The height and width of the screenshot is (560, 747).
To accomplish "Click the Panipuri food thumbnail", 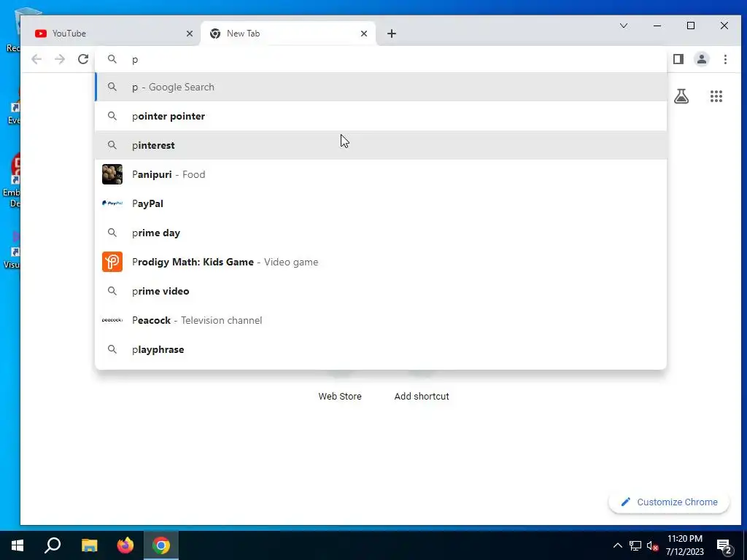I will pyautogui.click(x=112, y=174).
